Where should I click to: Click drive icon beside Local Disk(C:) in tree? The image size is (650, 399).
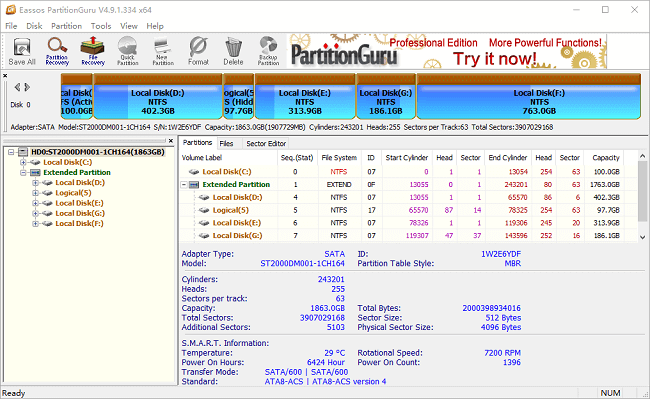(x=35, y=162)
